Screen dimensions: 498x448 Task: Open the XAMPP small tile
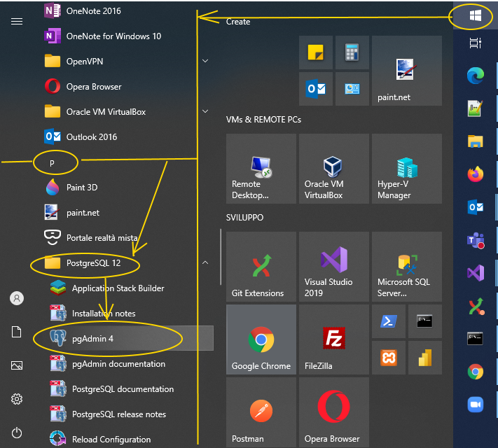click(x=389, y=358)
